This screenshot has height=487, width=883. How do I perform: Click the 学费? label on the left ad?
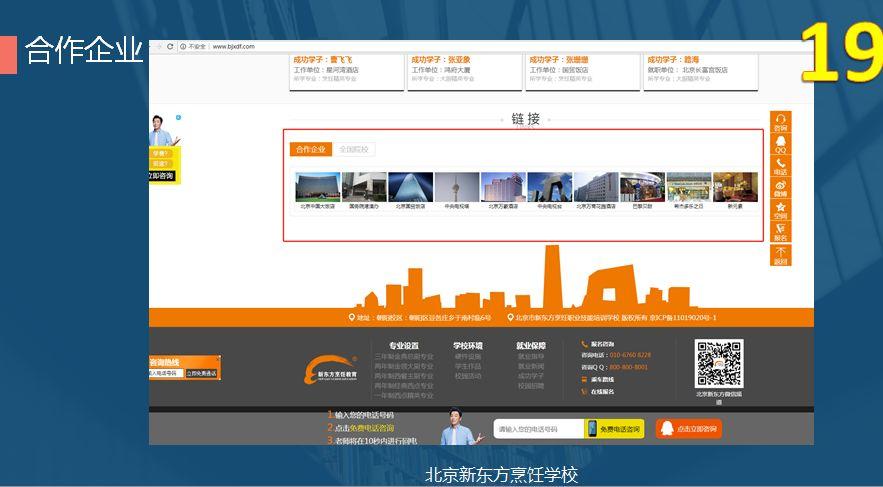(x=160, y=153)
